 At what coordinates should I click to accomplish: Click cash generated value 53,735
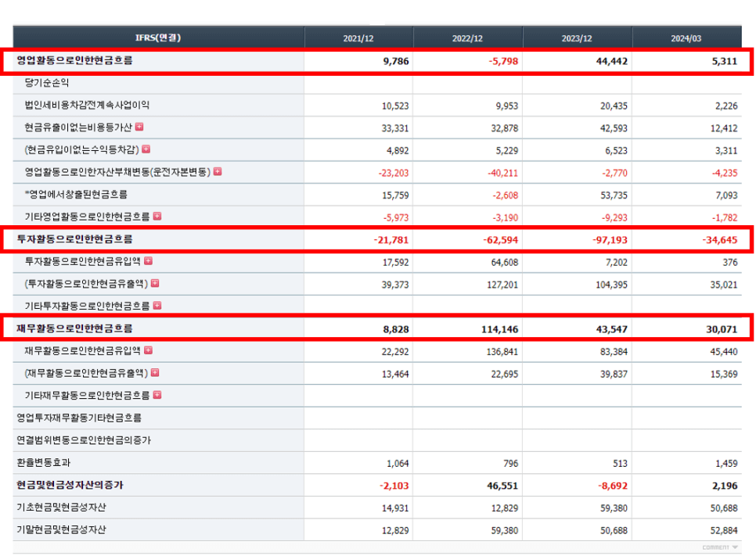click(614, 195)
